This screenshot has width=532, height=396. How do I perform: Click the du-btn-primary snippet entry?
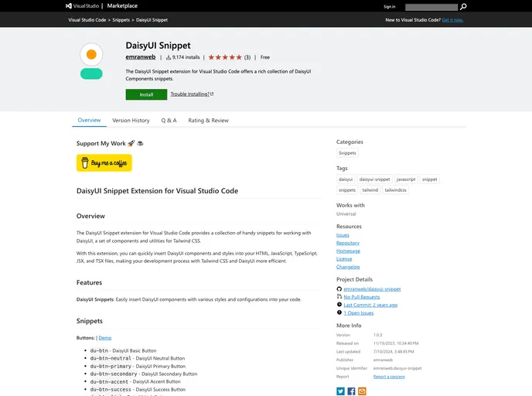(x=138, y=367)
